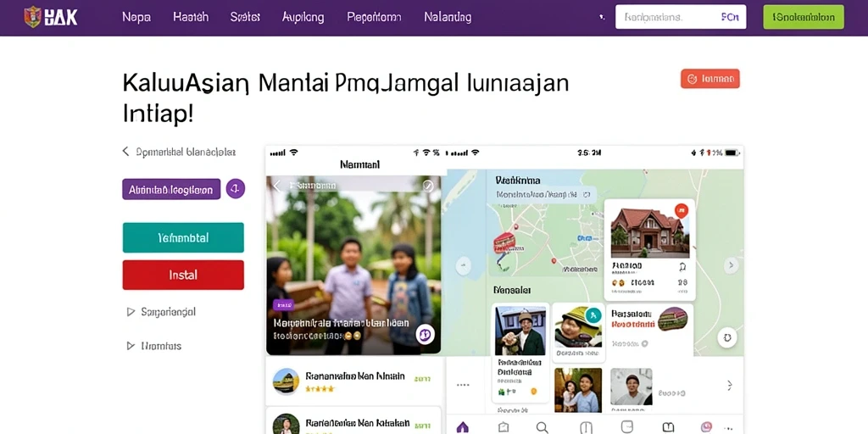
Task: Expand the Nrombts section triangle
Action: [131, 346]
